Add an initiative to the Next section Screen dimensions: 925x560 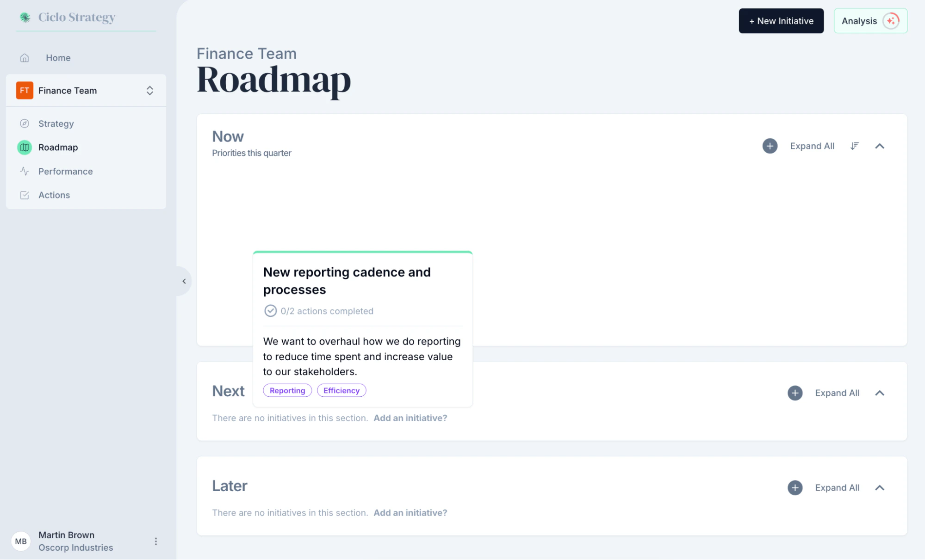click(795, 393)
